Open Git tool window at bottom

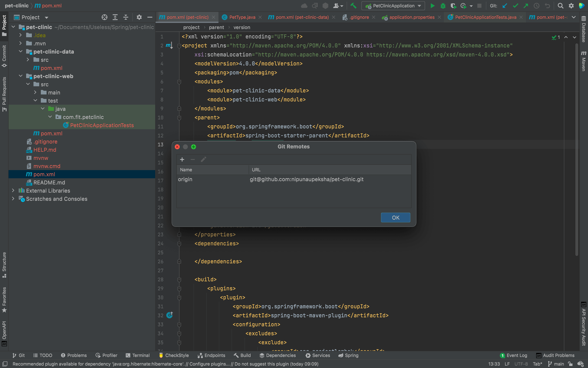(19, 355)
